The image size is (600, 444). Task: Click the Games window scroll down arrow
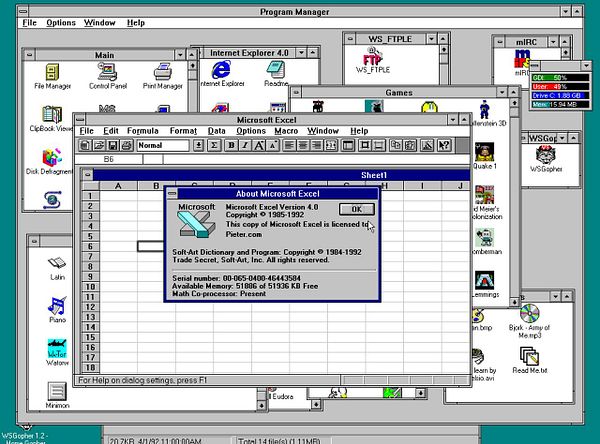514,302
